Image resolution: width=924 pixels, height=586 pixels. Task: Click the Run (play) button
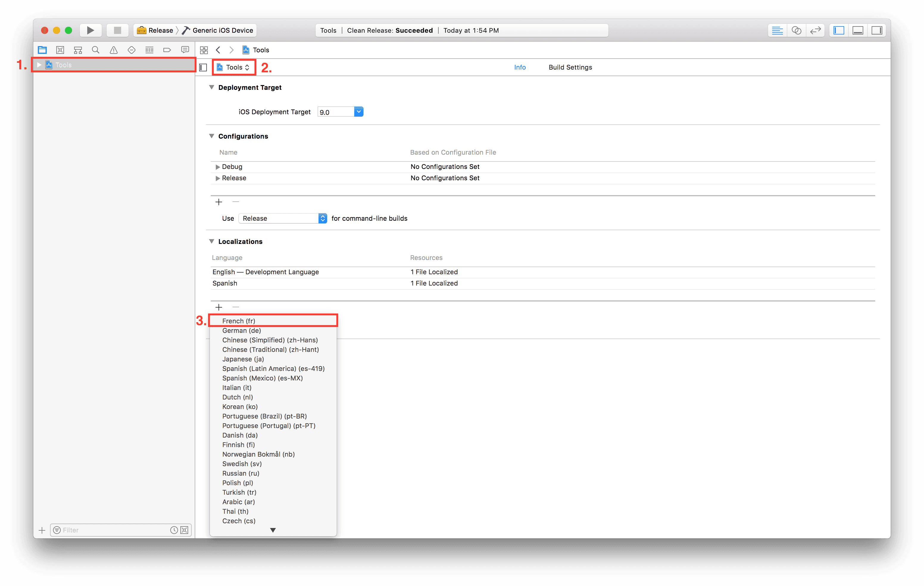90,30
